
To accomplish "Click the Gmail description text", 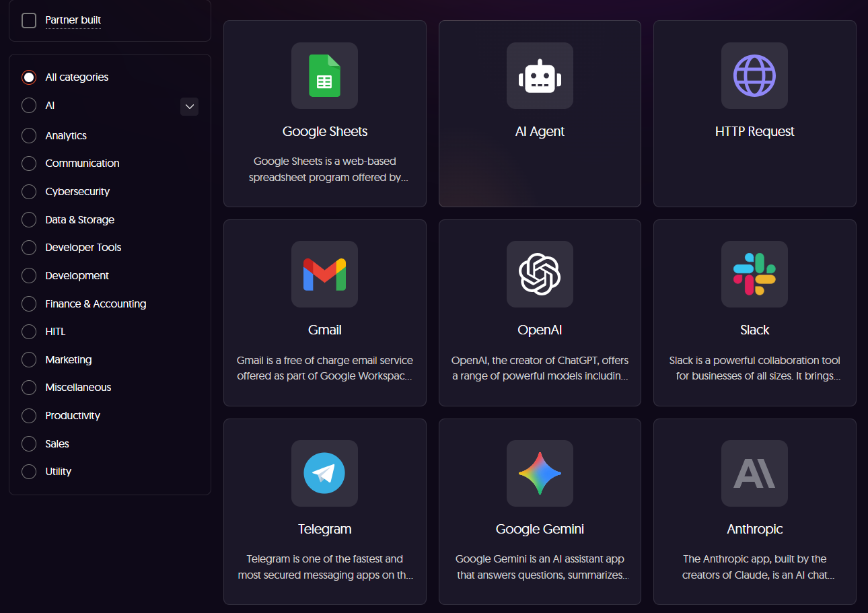I will pos(325,368).
